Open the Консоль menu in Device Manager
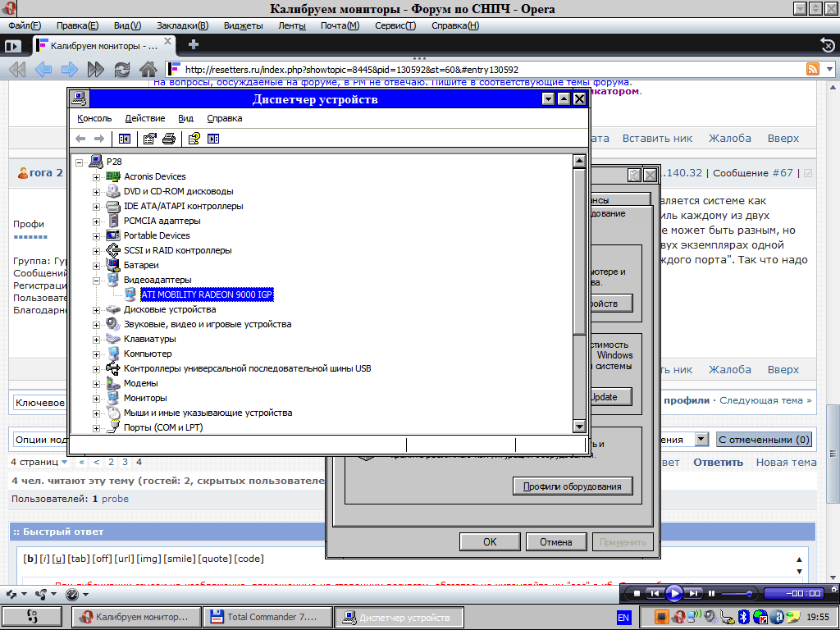840x630 pixels. tap(94, 118)
